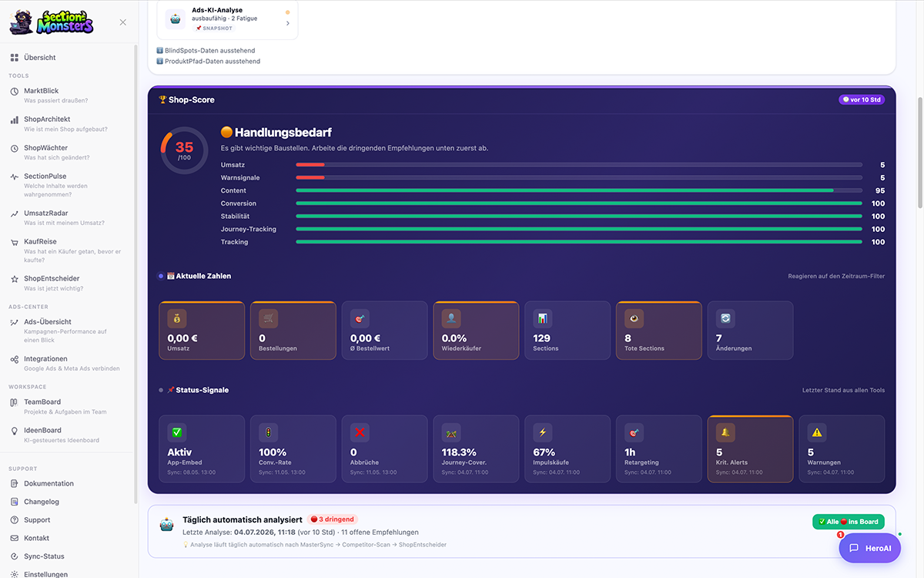Viewport: 924px width, 578px height.
Task: Close the sidebar with the X icon
Action: point(123,22)
